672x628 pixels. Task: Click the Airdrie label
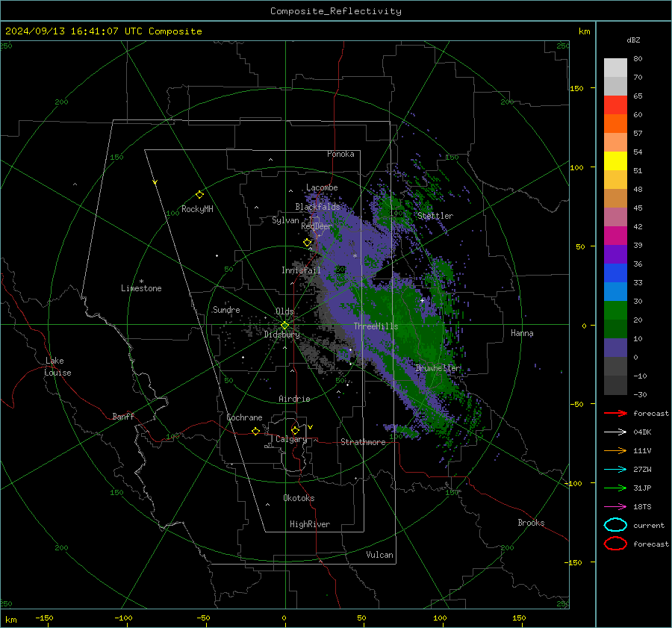tap(294, 399)
